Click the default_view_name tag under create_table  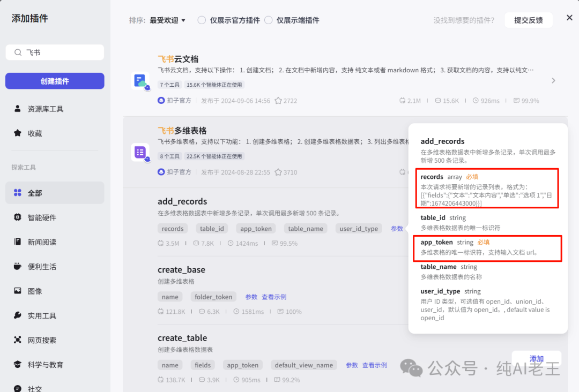(x=304, y=365)
